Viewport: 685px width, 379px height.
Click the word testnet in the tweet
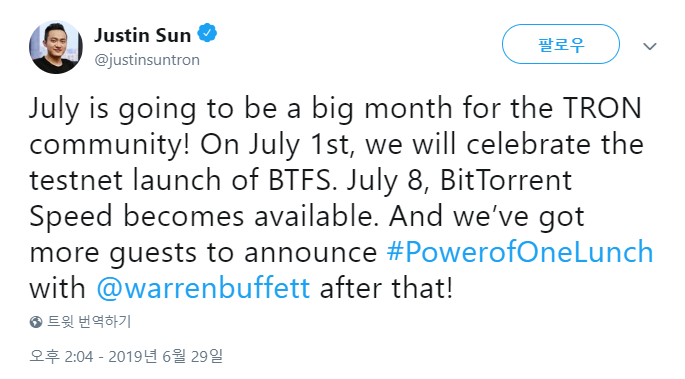(76, 180)
